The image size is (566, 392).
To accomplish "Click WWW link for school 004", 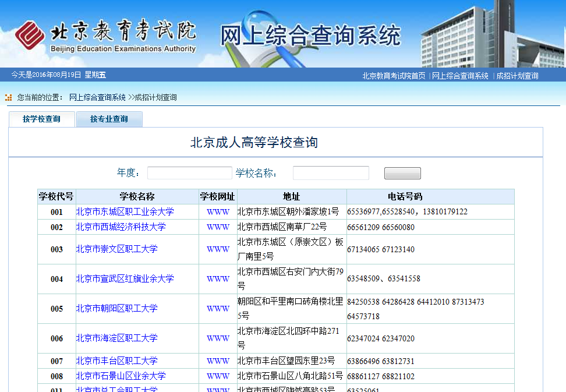I will coord(218,278).
